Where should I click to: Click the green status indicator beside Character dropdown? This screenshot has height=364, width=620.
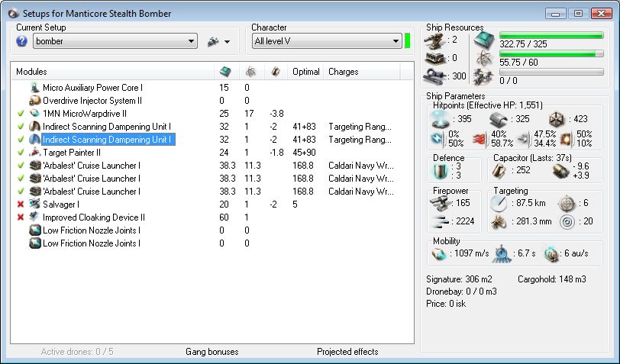(407, 41)
